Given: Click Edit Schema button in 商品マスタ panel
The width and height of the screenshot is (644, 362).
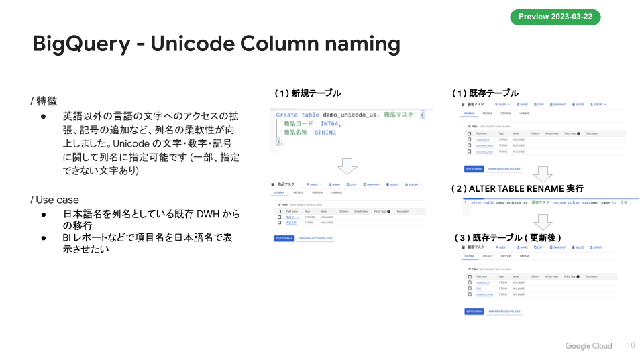Looking at the screenshot, I should 284,239.
